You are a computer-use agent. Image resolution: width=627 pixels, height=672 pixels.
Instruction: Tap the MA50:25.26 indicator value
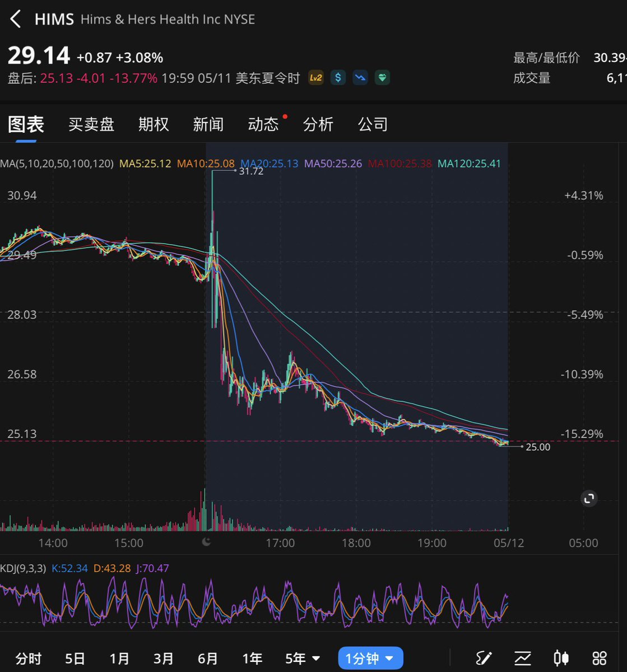point(333,164)
